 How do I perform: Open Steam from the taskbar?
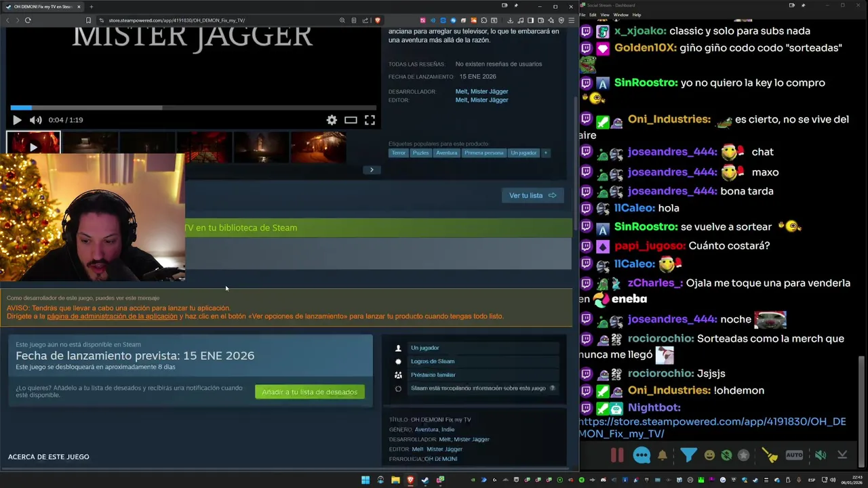425,481
